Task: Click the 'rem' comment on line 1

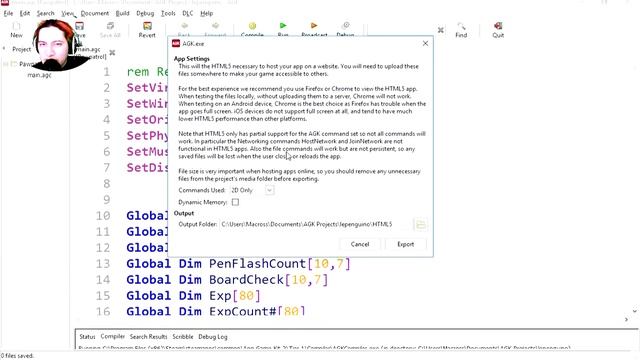Action: tap(138, 72)
